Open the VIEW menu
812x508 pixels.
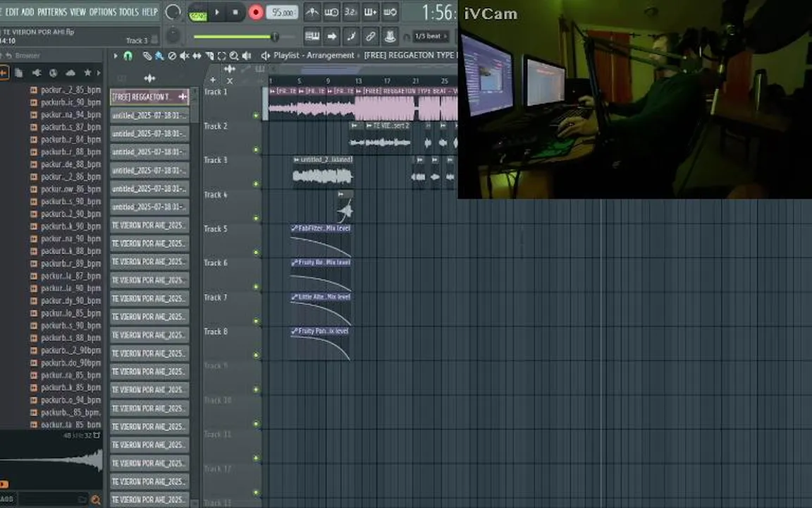(78, 11)
